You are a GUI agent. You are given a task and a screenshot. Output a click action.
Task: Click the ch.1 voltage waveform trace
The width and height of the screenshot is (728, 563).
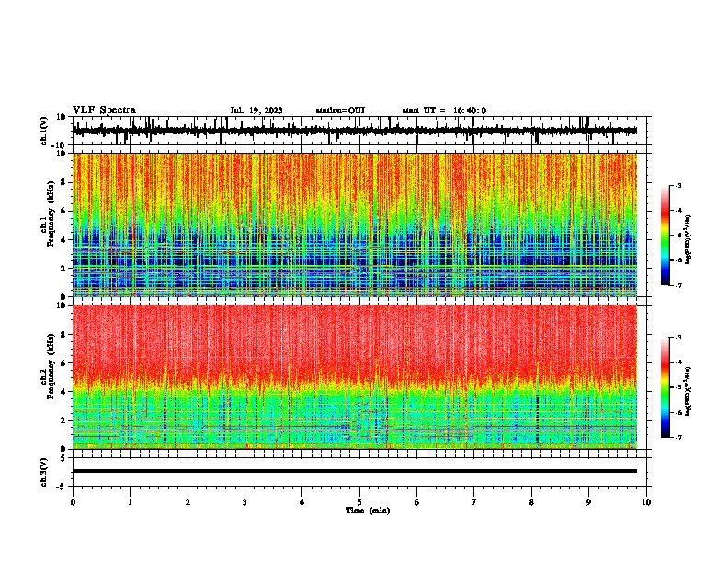point(355,131)
